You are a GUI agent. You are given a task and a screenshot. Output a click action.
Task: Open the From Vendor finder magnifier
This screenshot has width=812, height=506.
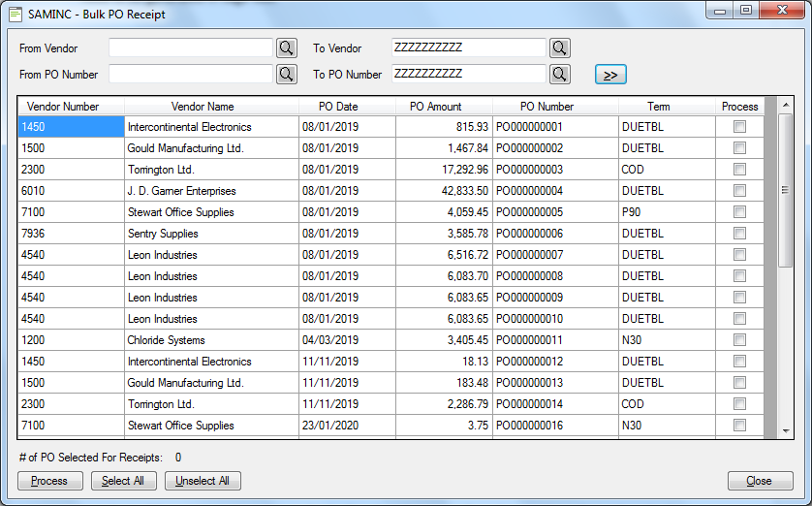tap(287, 48)
